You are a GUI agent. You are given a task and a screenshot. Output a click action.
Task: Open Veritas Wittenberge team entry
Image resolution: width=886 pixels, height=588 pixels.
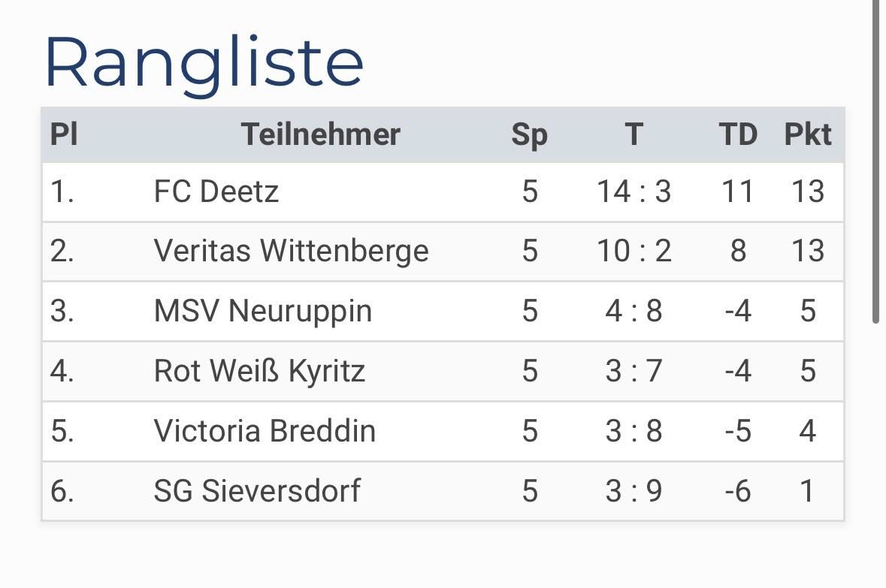click(291, 251)
